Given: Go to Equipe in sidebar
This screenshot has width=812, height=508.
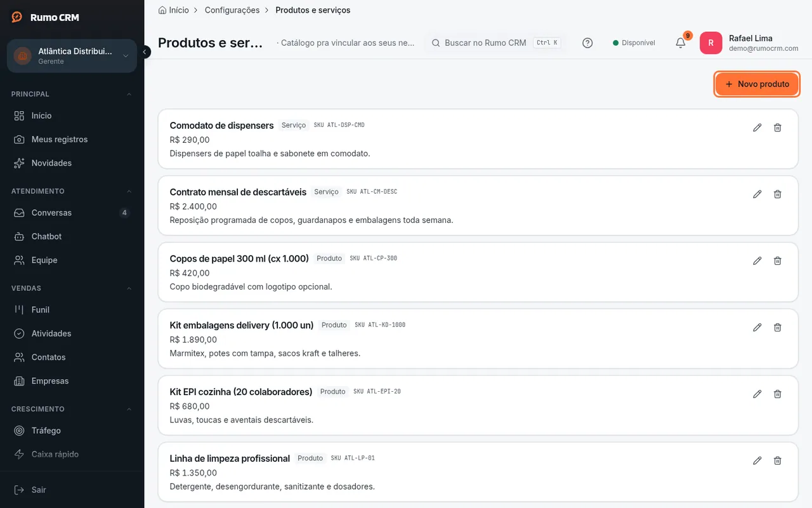Looking at the screenshot, I should tap(72, 260).
